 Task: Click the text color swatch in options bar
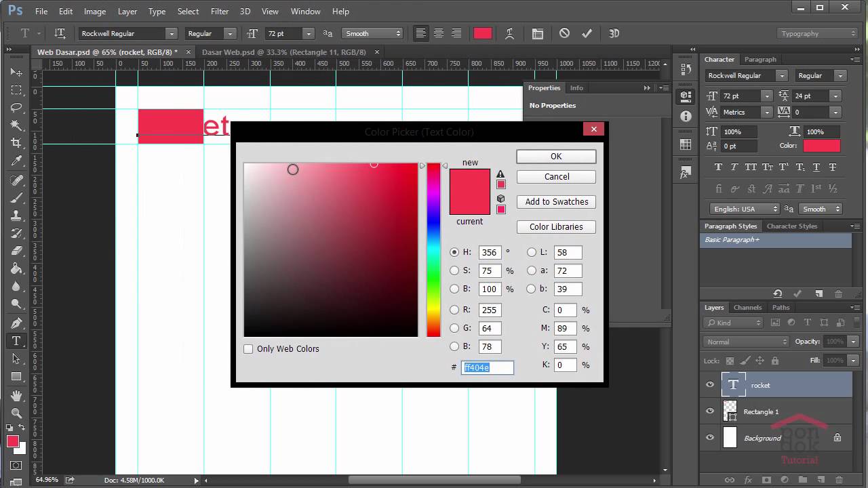[483, 33]
